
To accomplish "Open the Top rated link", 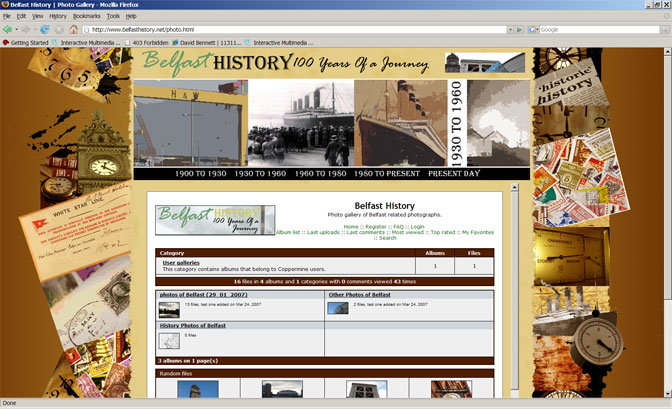I will (443, 232).
